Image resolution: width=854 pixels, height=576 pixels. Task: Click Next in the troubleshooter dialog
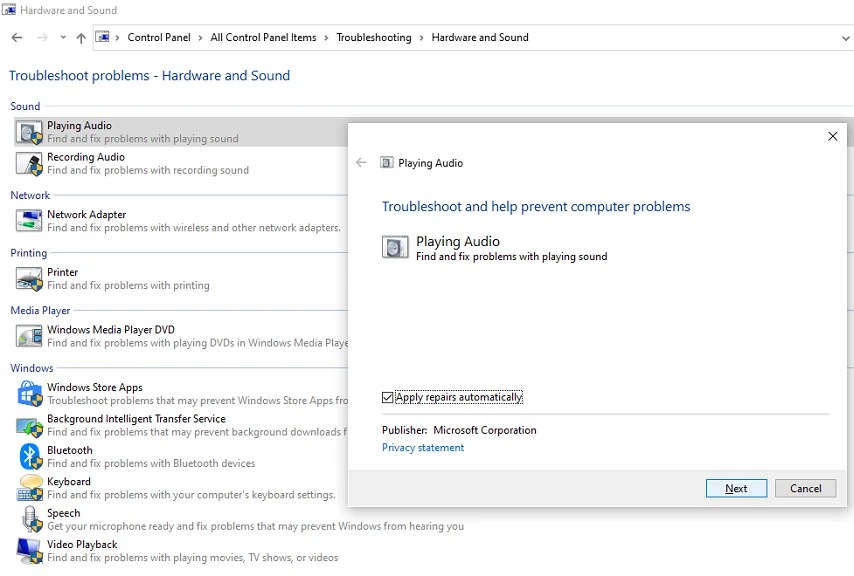click(736, 488)
